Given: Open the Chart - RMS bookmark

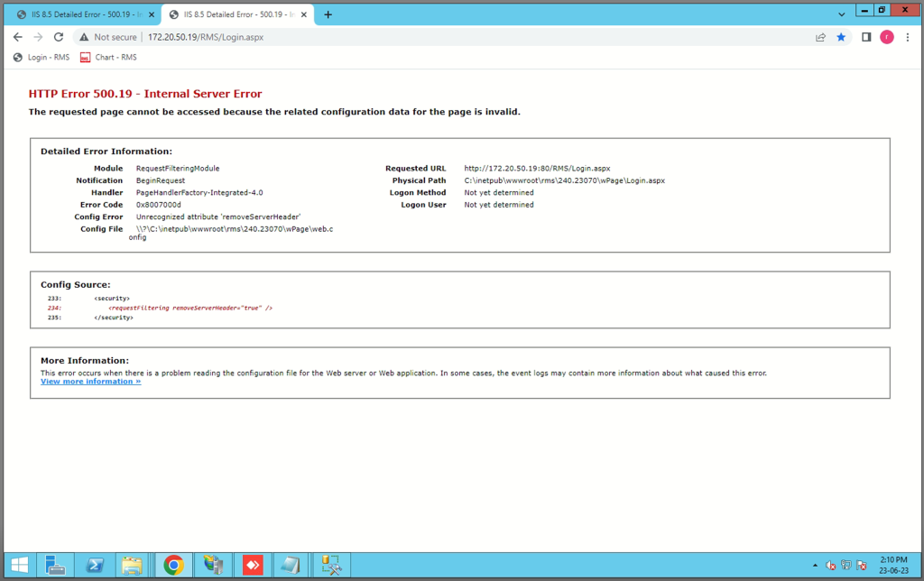Looking at the screenshot, I should coord(108,57).
